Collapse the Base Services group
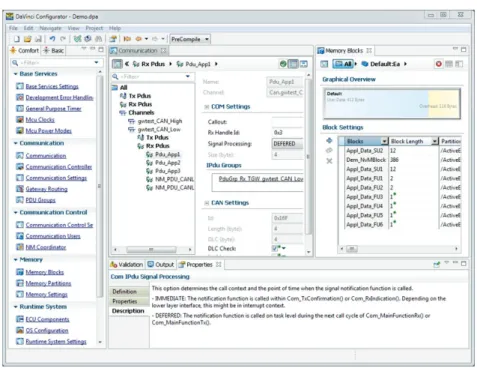 (15, 74)
